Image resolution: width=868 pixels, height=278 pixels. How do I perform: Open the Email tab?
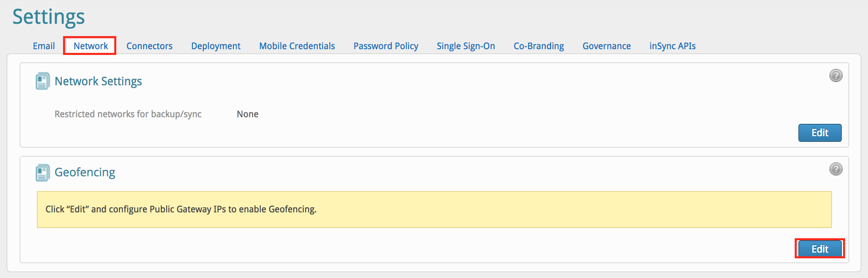pos(44,46)
